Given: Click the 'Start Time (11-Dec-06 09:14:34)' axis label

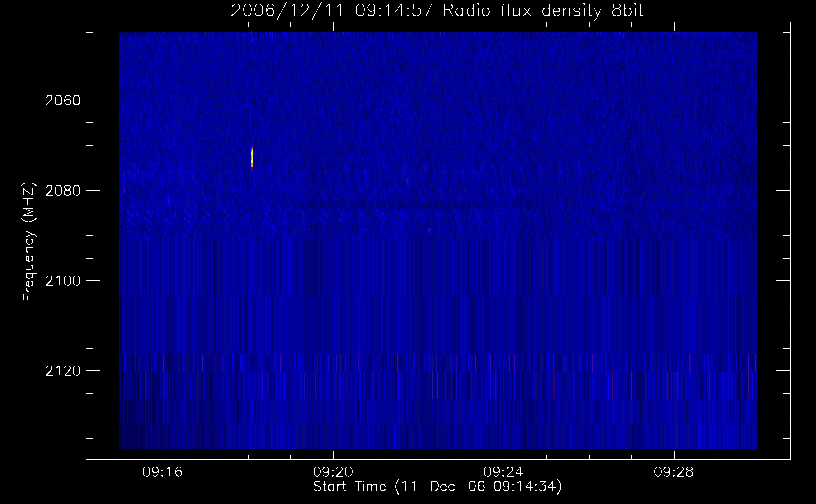Looking at the screenshot, I should pos(437,487).
